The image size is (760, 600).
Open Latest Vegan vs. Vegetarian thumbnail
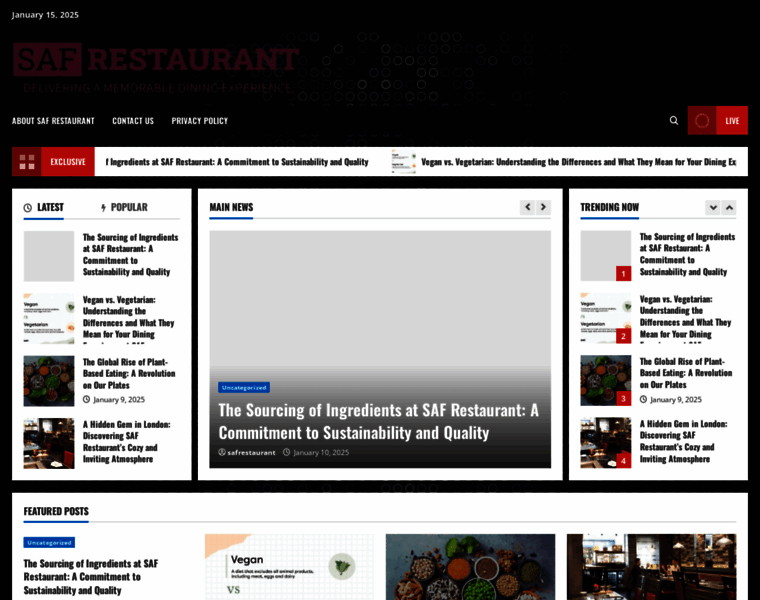pos(49,319)
